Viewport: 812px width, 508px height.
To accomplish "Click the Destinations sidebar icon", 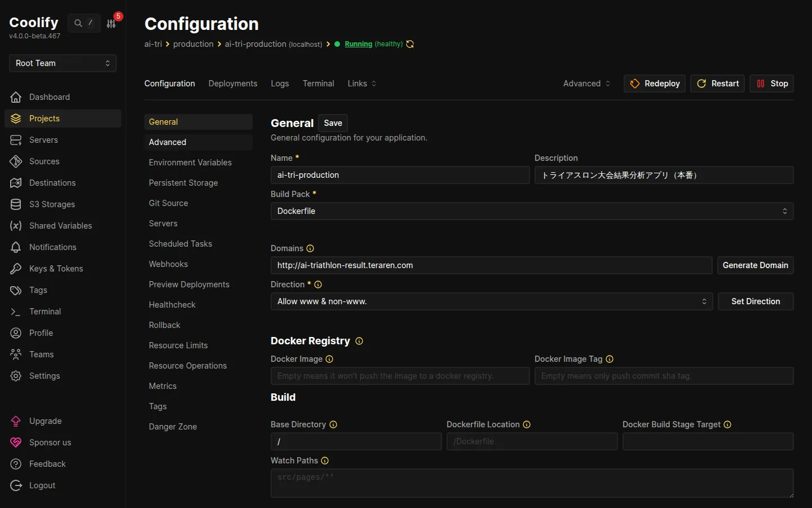I will tap(16, 183).
